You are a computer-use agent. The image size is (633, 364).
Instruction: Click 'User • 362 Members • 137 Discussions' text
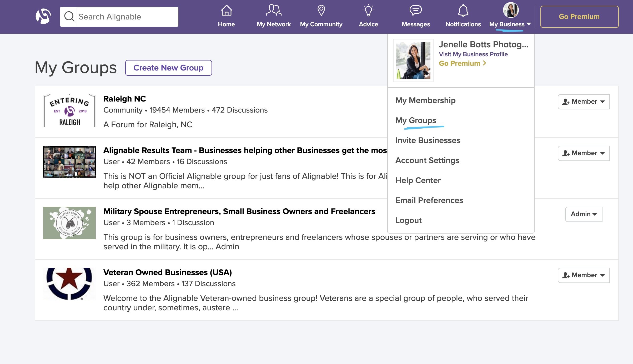[x=169, y=284]
